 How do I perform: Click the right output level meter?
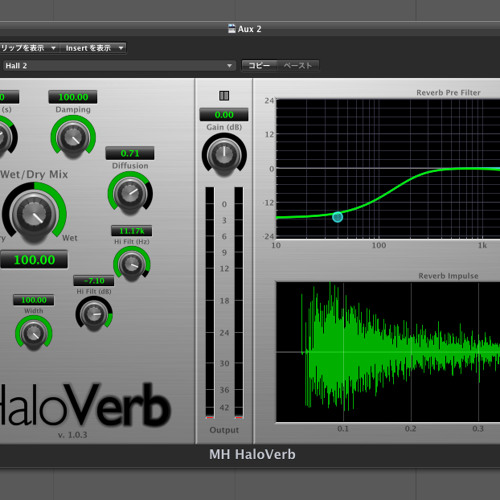tap(239, 303)
